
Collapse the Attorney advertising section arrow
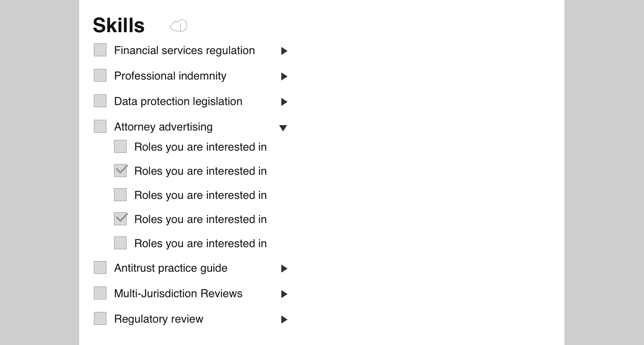pyautogui.click(x=283, y=128)
